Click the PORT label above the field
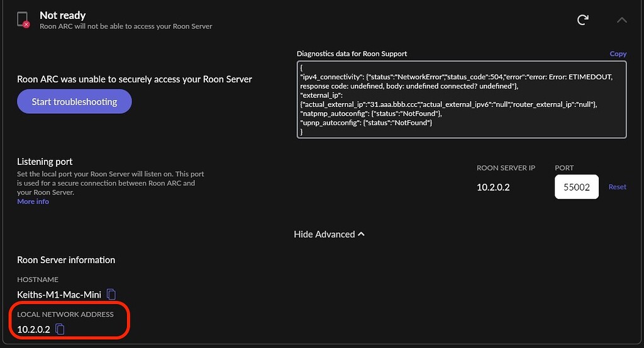Screen dimensions: 644x348 [564, 168]
